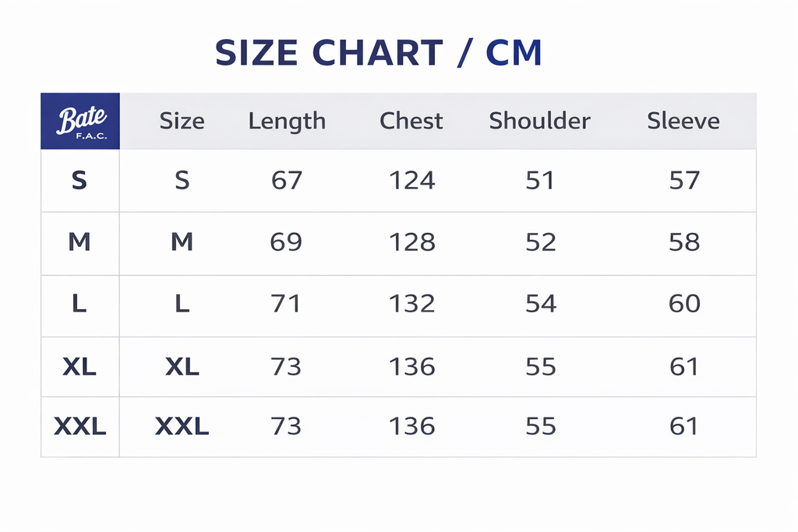The width and height of the screenshot is (798, 532).
Task: Click the chest value 124 for size S
Action: click(x=411, y=181)
